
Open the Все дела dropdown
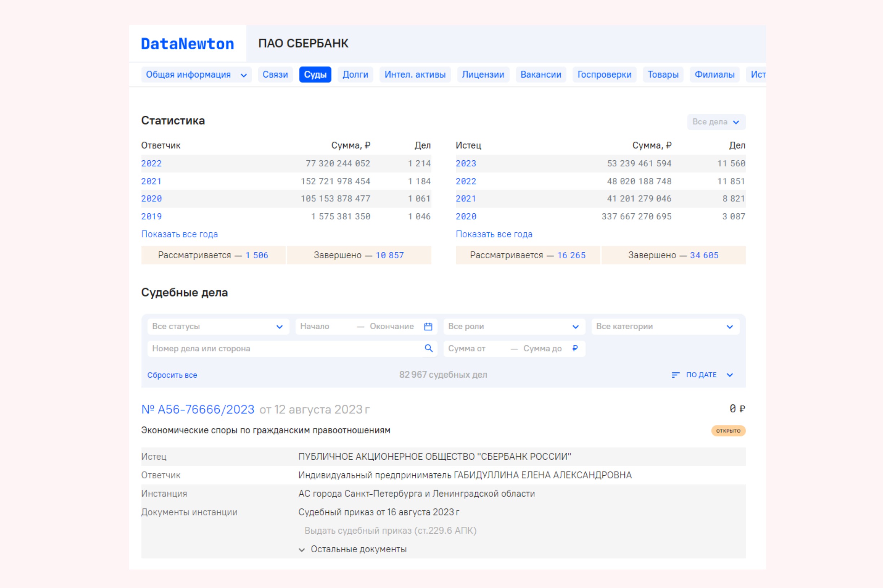tap(716, 122)
